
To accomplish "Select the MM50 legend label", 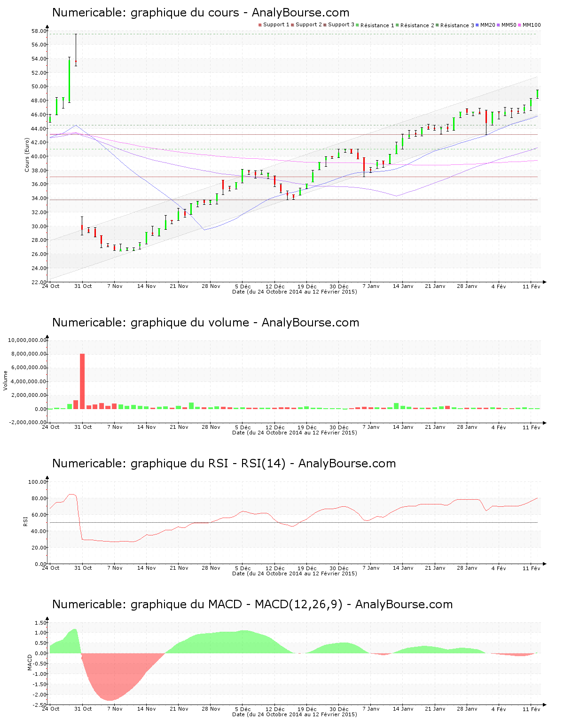I will [509, 25].
